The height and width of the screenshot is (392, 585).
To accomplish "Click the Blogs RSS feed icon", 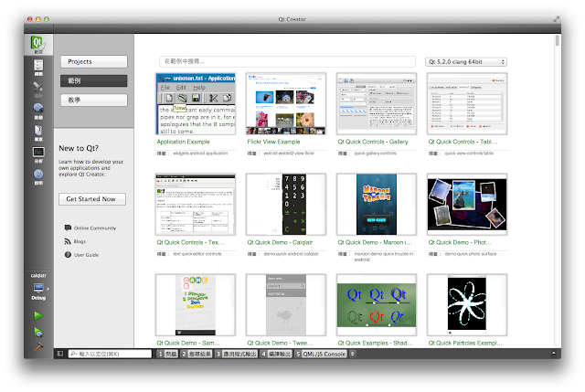I will (68, 241).
